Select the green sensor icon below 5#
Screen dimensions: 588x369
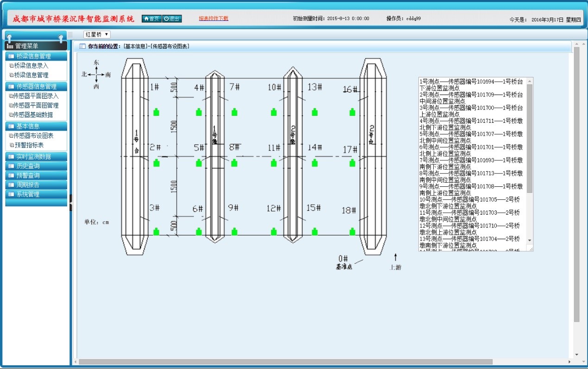point(199,163)
